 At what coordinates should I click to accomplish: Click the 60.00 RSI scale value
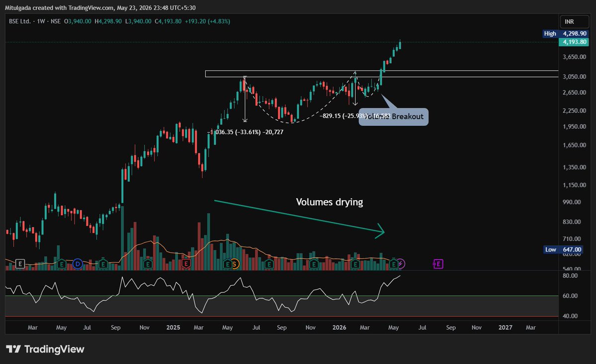(x=571, y=296)
